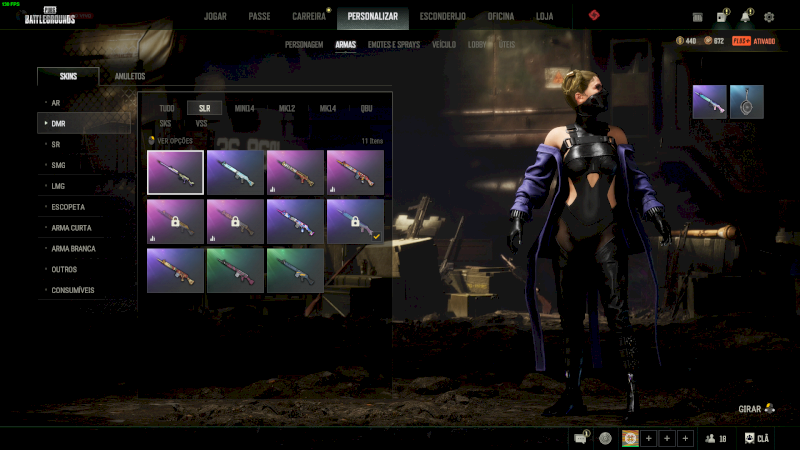Click the player avatar in the squad bar

coord(630,438)
